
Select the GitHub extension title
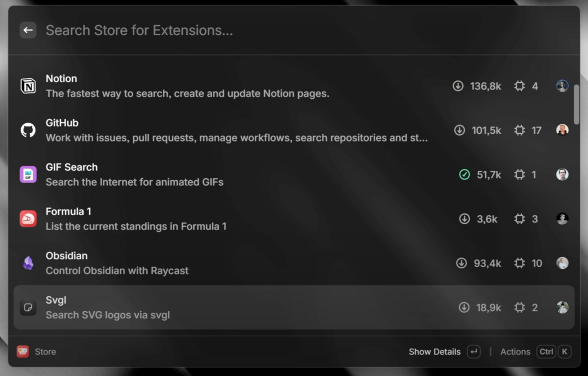[x=62, y=123]
